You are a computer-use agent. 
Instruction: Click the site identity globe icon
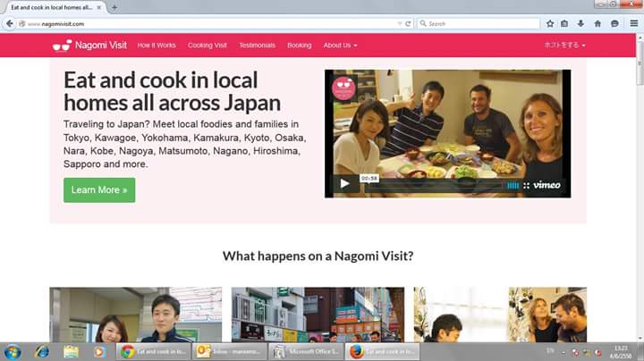click(x=22, y=24)
